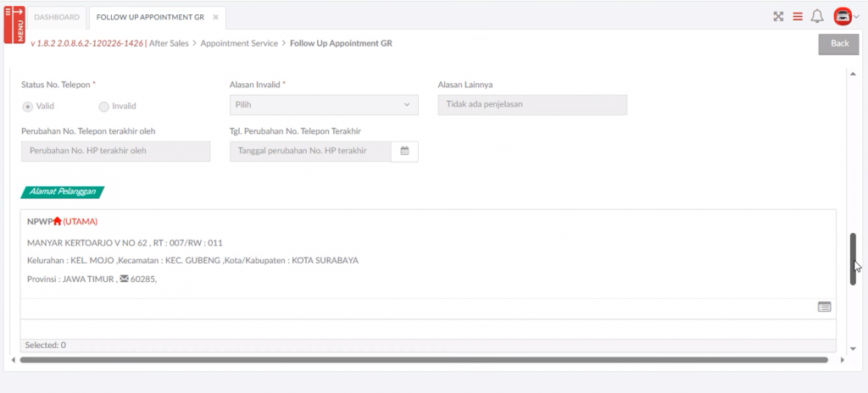Click the red home icon beside NPWP
Image resolution: width=868 pixels, height=393 pixels.
pyautogui.click(x=58, y=221)
